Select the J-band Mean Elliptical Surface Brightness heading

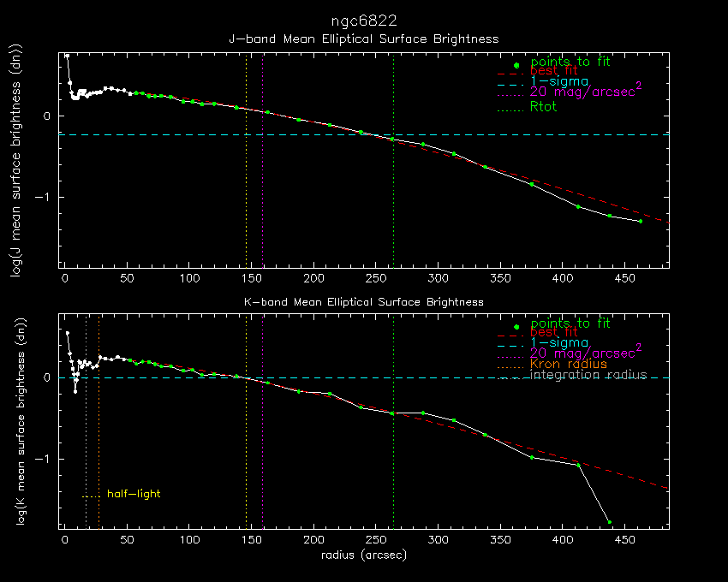tap(363, 39)
